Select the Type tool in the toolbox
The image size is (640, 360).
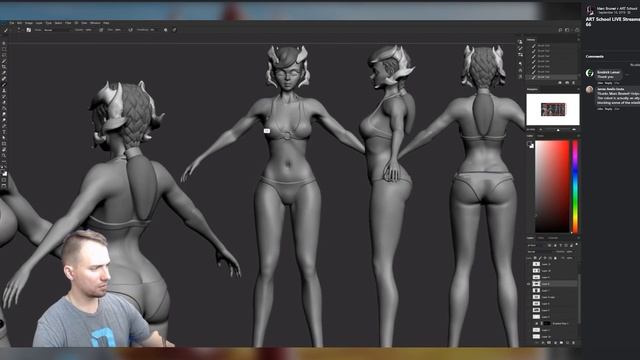4,132
